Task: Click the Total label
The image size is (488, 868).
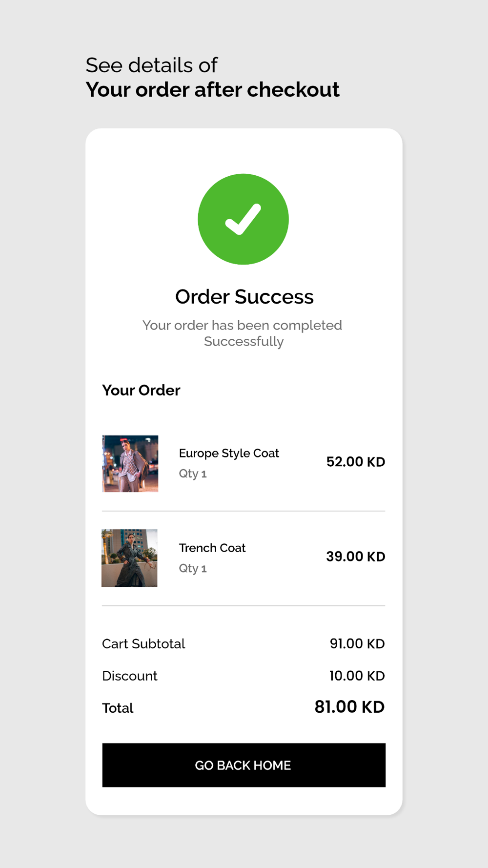Action: (x=118, y=708)
